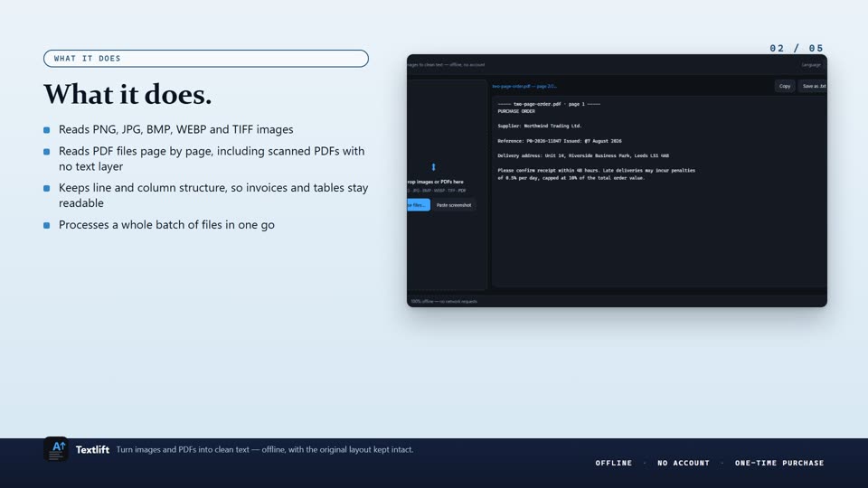868x488 pixels.
Task: Click the 'ONE-TIME PURCHASE' footer label
Action: 779,463
